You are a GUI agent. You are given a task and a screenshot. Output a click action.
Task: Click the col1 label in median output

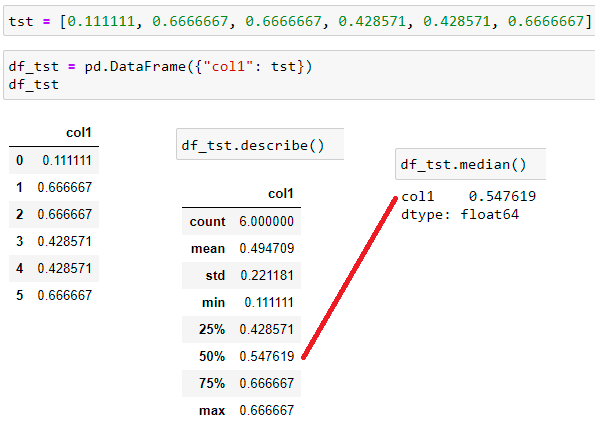click(x=417, y=196)
